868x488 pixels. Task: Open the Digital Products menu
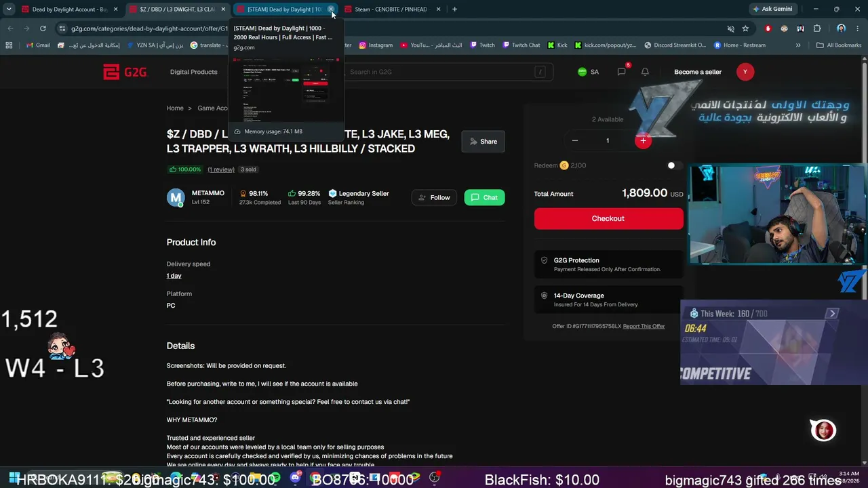(194, 72)
